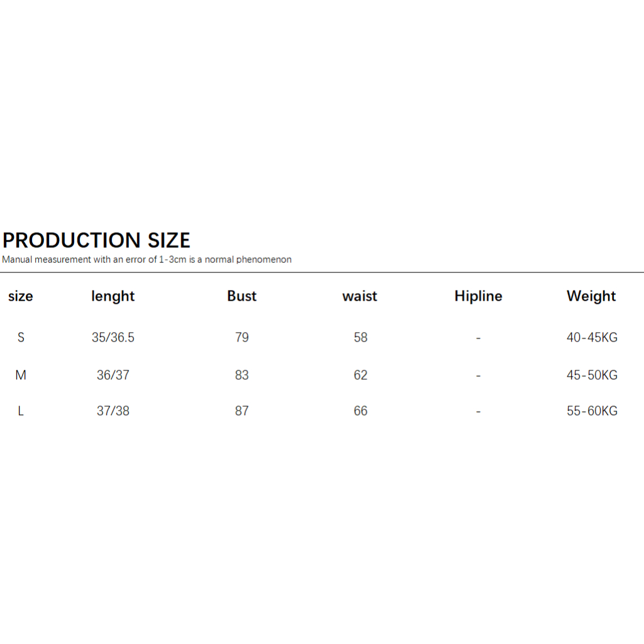Click the bust value 87
The image size is (644, 644).
(x=242, y=411)
